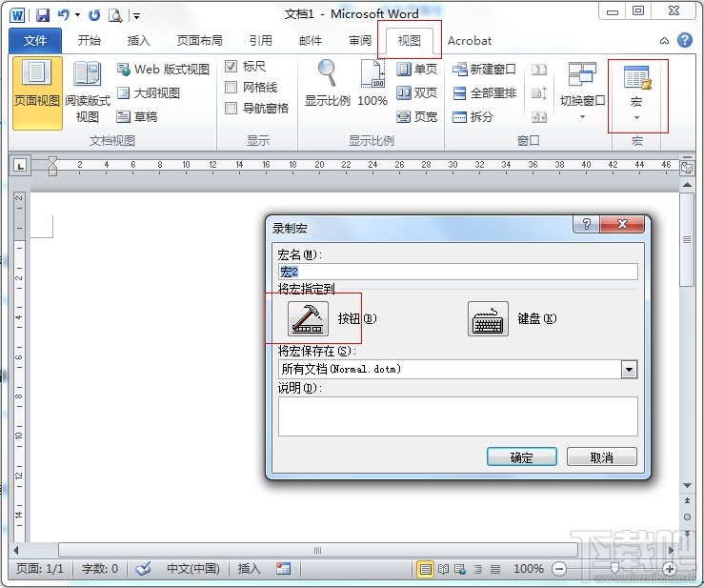Open Select Browse Object circle button
The width and height of the screenshot is (704, 588).
click(x=687, y=517)
